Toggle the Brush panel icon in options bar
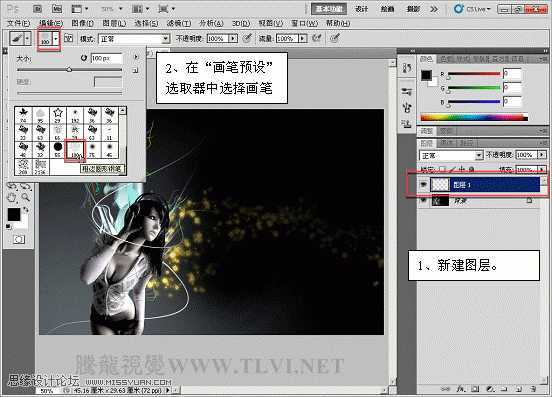Viewport: 552px width, 397px height. coord(69,38)
